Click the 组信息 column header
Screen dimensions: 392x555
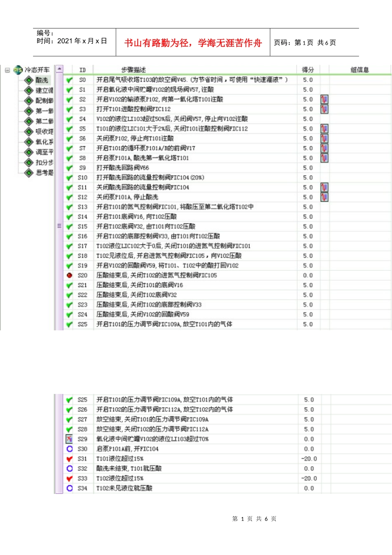click(x=359, y=70)
